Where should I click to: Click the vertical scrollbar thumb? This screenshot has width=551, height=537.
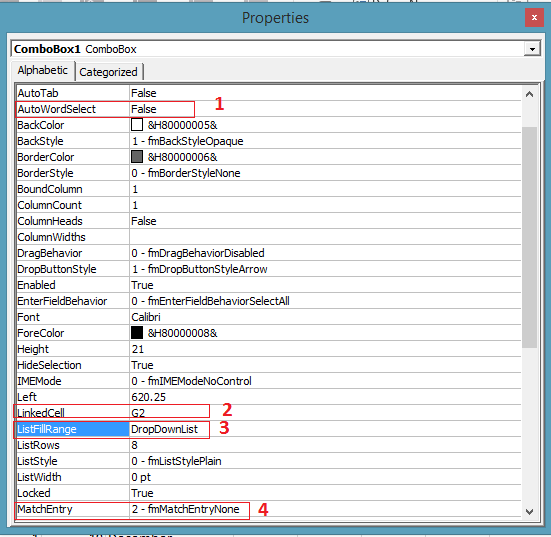point(529,237)
